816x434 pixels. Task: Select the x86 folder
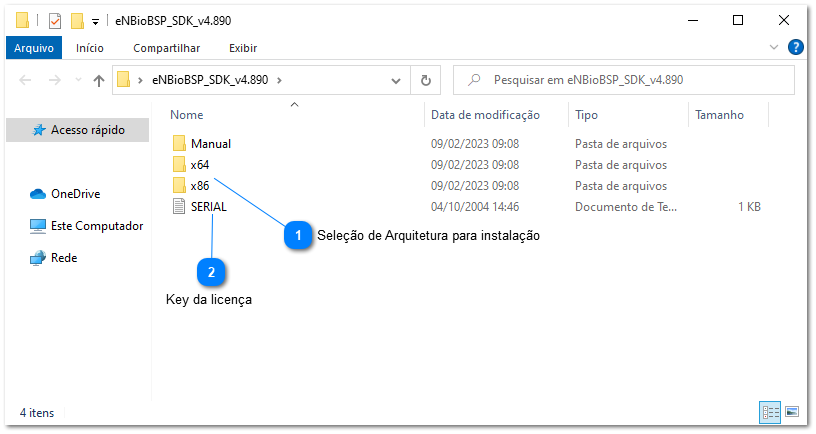(200, 186)
